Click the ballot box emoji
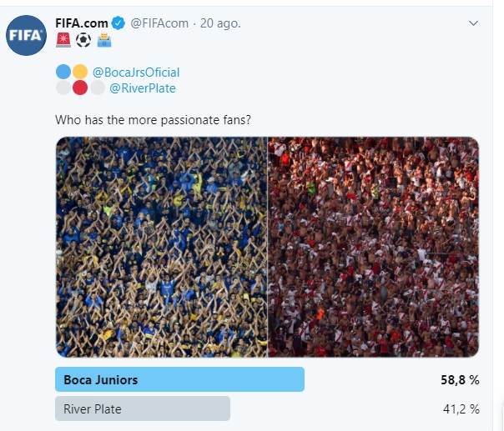Viewport: 504px width, 431px height. [103, 39]
